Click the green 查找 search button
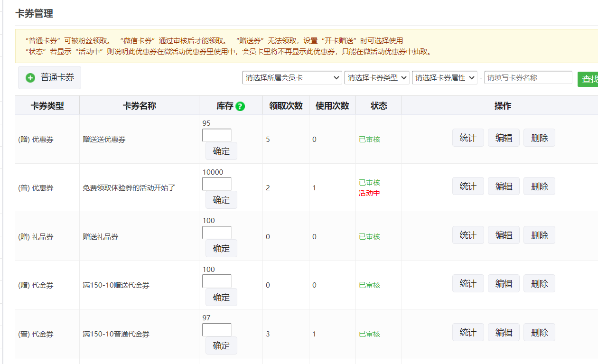This screenshot has height=364, width=598. point(589,79)
